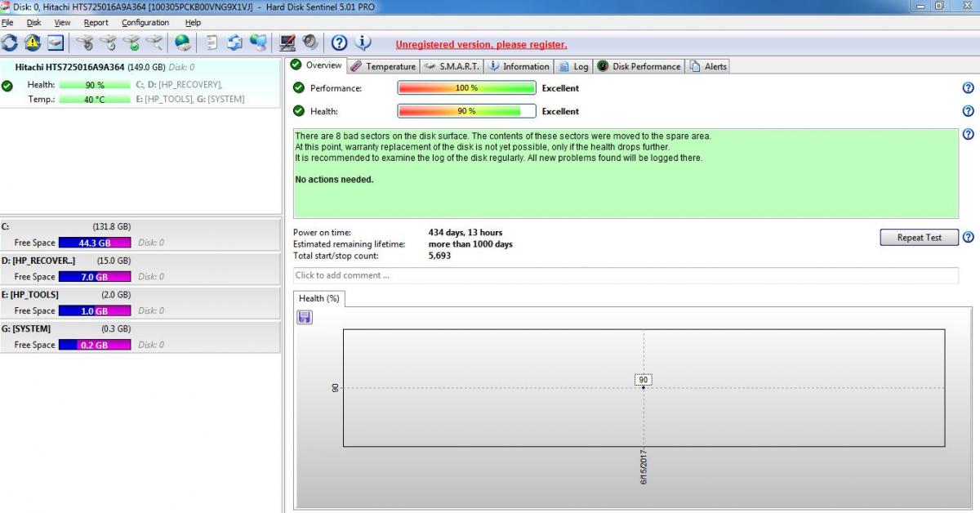The width and height of the screenshot is (980, 513).
Task: Click the hard disk drive toolbar icon
Action: click(x=56, y=42)
